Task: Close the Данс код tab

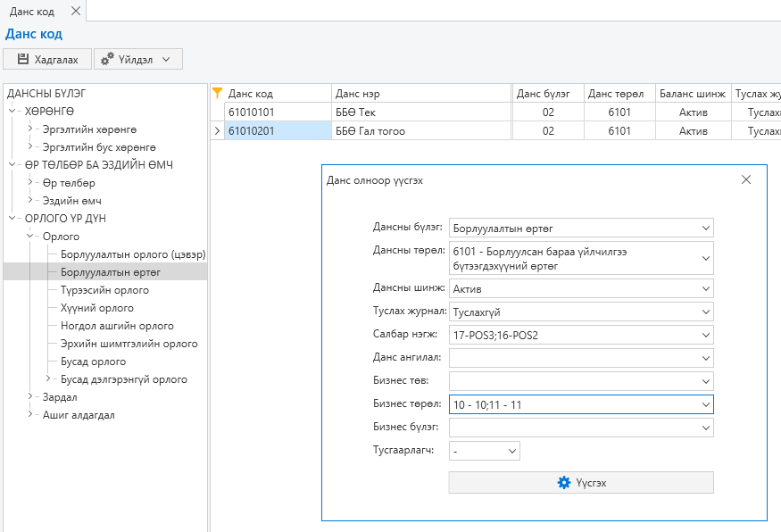Action: pyautogui.click(x=76, y=11)
